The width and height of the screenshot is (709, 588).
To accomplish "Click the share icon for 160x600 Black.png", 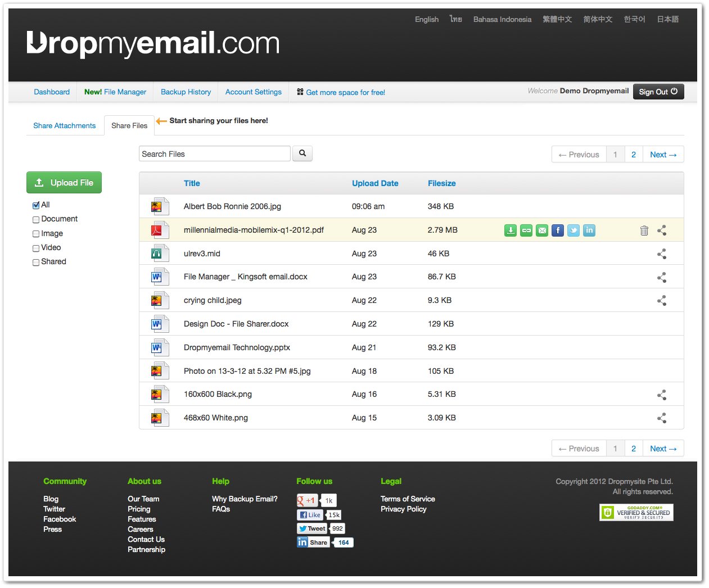I will pos(662,395).
